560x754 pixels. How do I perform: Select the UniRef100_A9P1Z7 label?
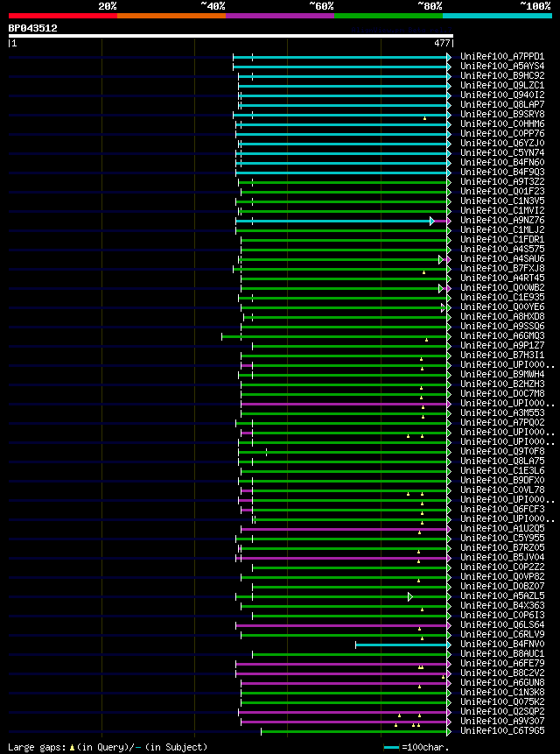click(x=502, y=345)
